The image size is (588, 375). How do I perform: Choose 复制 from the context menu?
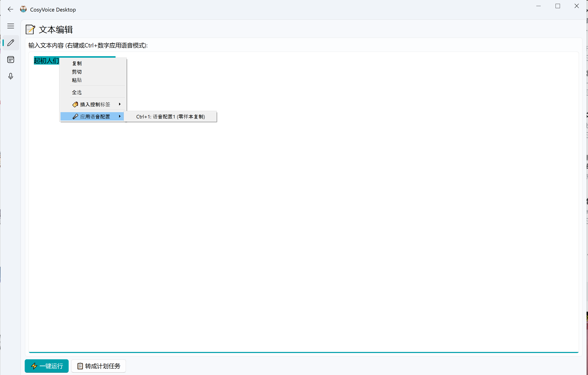click(x=77, y=64)
